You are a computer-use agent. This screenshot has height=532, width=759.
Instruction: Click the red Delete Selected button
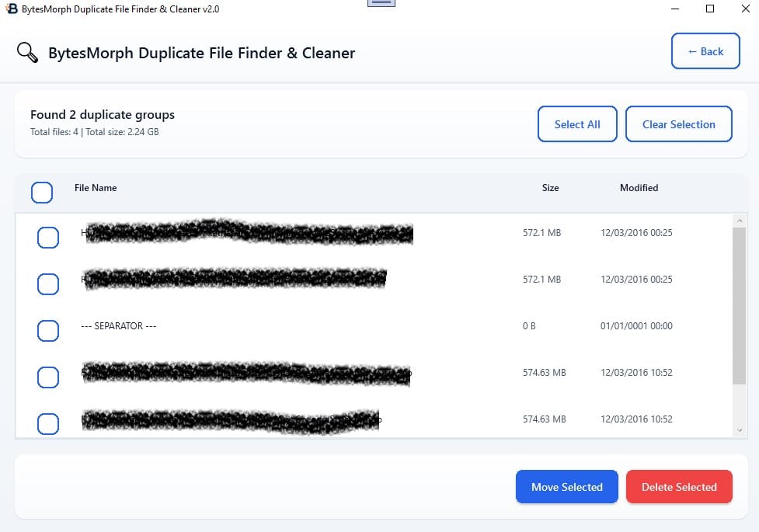click(679, 487)
